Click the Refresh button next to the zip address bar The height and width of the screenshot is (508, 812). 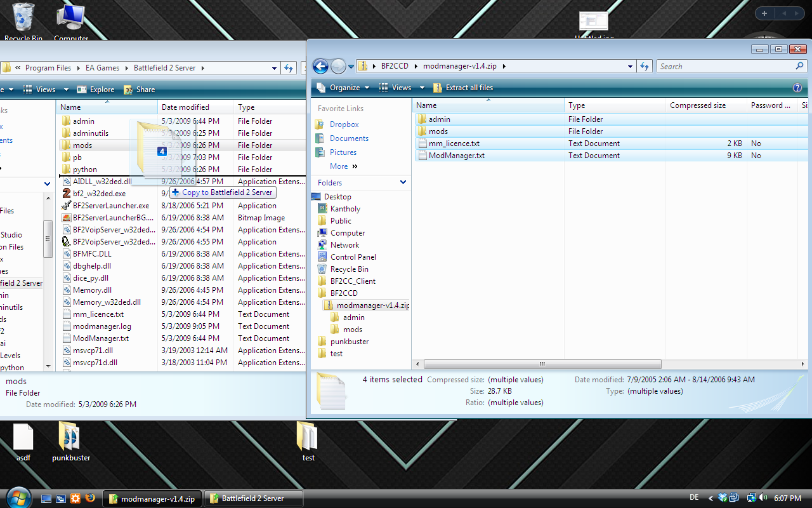[x=645, y=66]
